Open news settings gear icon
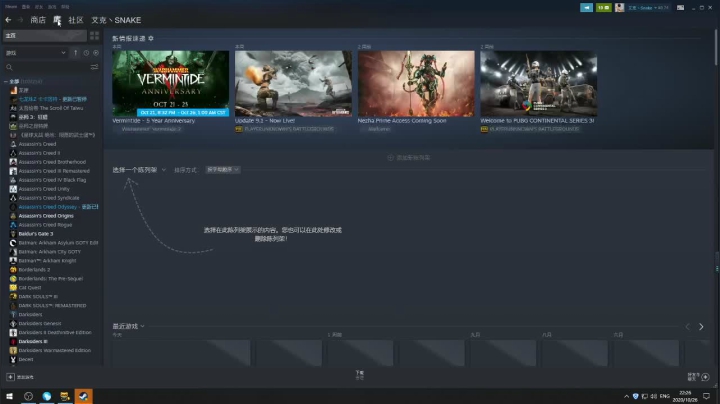 click(x=151, y=39)
